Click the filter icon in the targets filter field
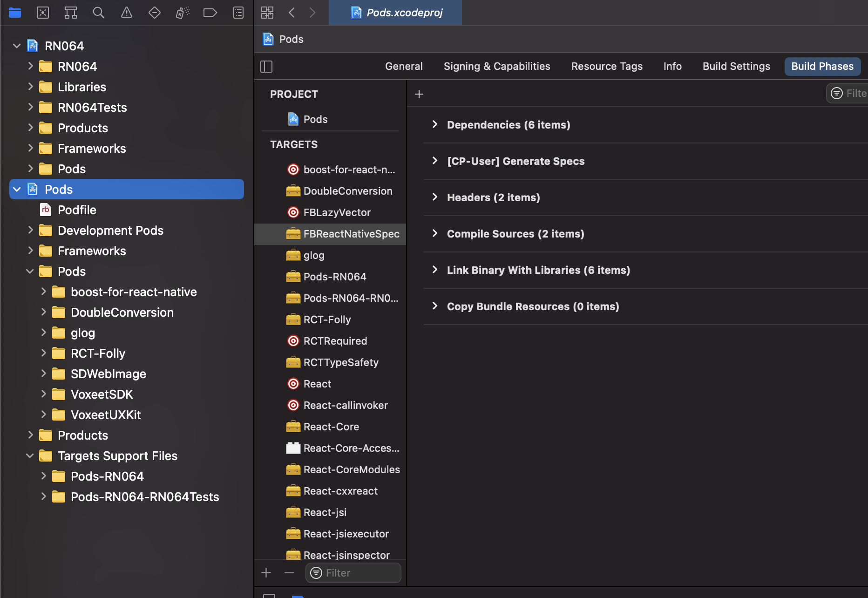Image resolution: width=868 pixels, height=598 pixels. tap(316, 573)
